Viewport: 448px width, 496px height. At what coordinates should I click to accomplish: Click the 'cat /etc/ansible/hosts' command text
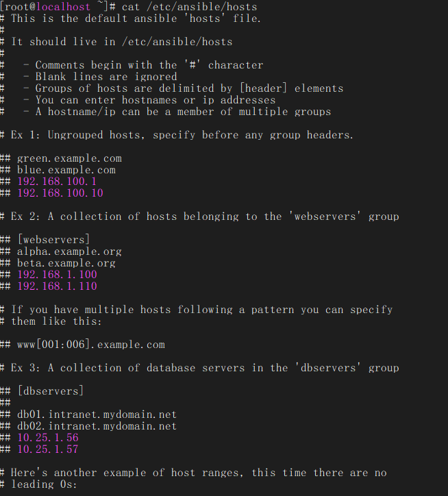coord(190,7)
